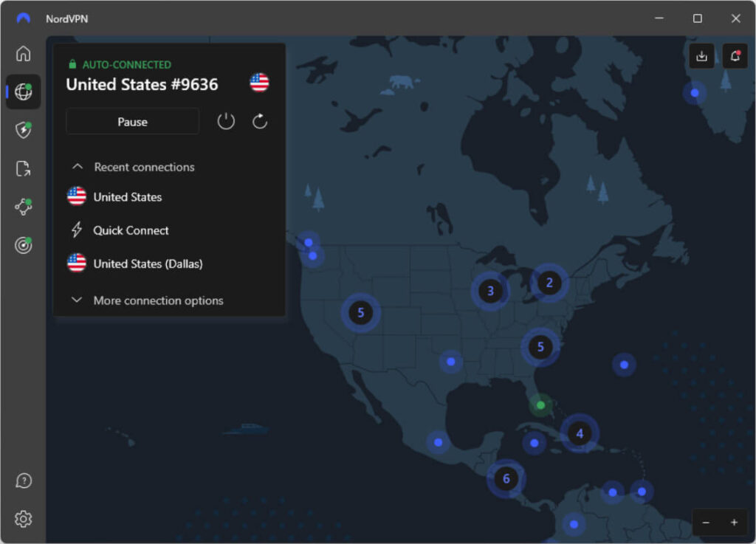Screen dimensions: 756x544
Task: Open Threat Protection shield icon
Action: tap(23, 130)
